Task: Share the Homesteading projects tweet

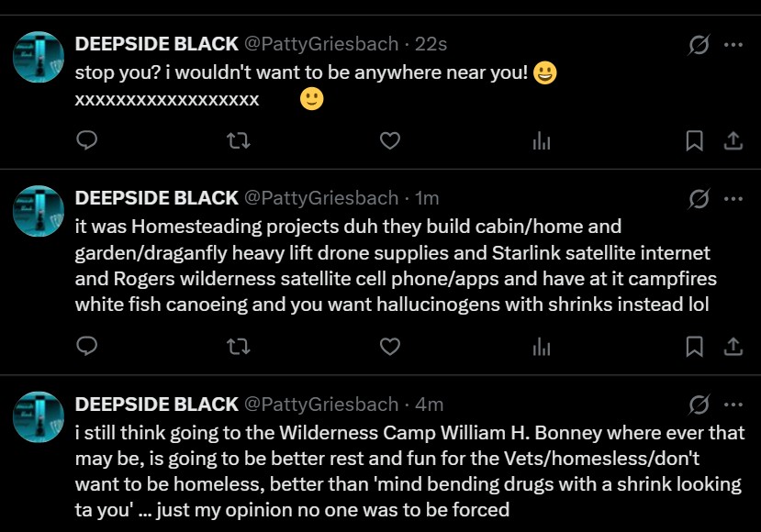Action: click(733, 346)
